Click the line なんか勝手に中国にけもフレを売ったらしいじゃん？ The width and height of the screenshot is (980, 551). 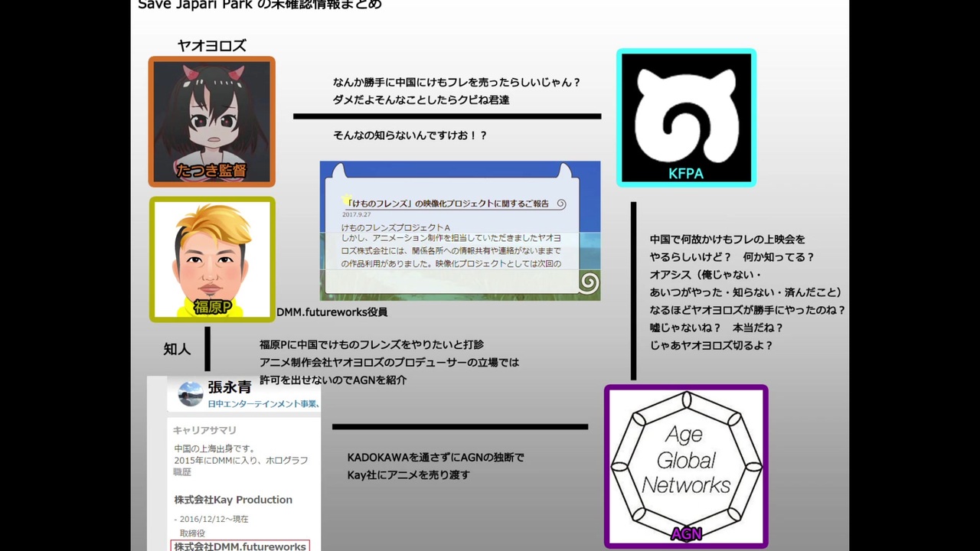point(457,82)
